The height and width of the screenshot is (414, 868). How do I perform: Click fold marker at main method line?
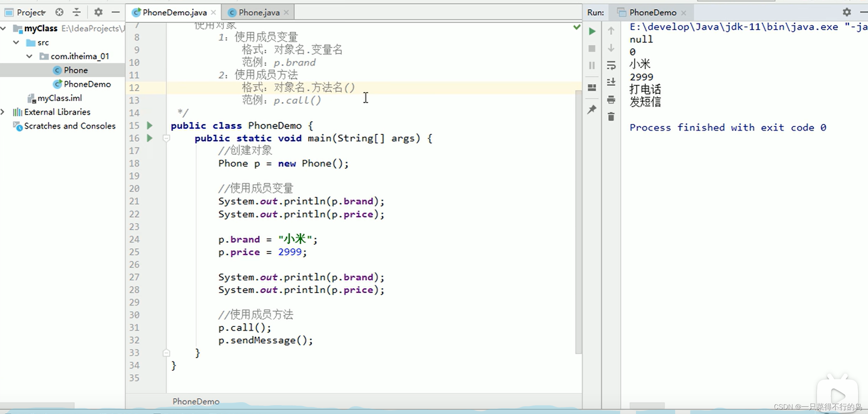(166, 138)
